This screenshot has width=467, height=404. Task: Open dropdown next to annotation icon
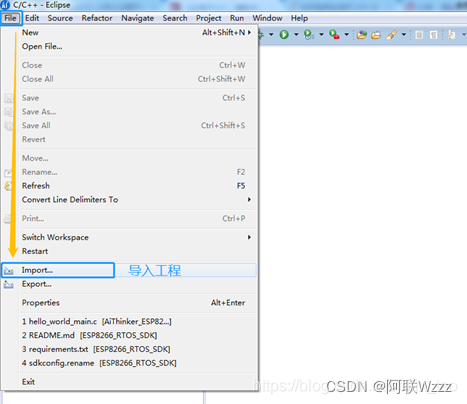(x=464, y=34)
